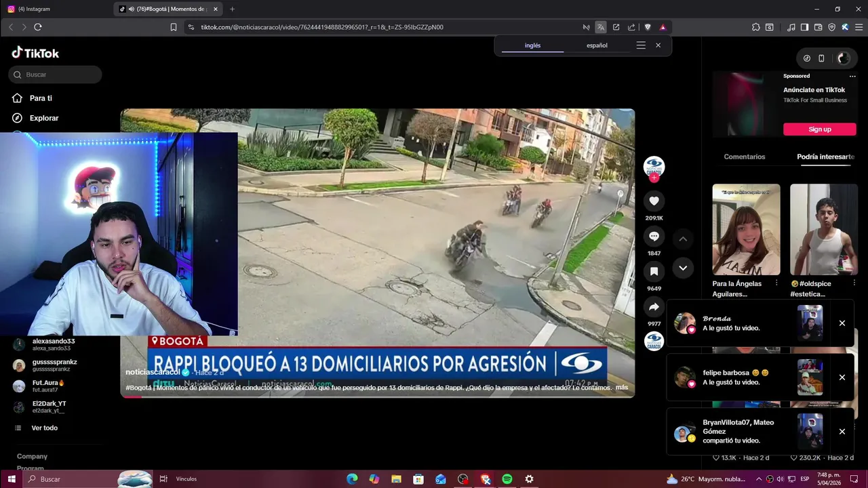
Task: Open Brave Rewards triangle icon
Action: (663, 27)
